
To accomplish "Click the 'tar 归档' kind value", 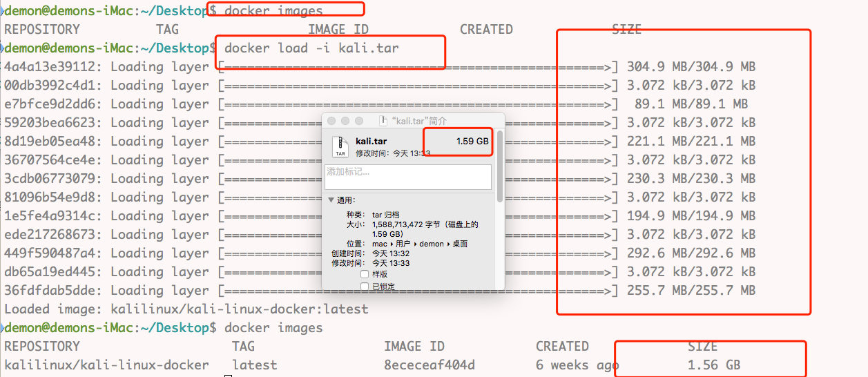I will pyautogui.click(x=385, y=215).
